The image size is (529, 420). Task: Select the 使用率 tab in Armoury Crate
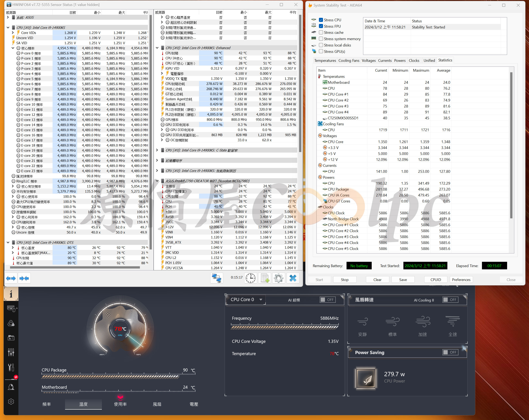point(120,404)
